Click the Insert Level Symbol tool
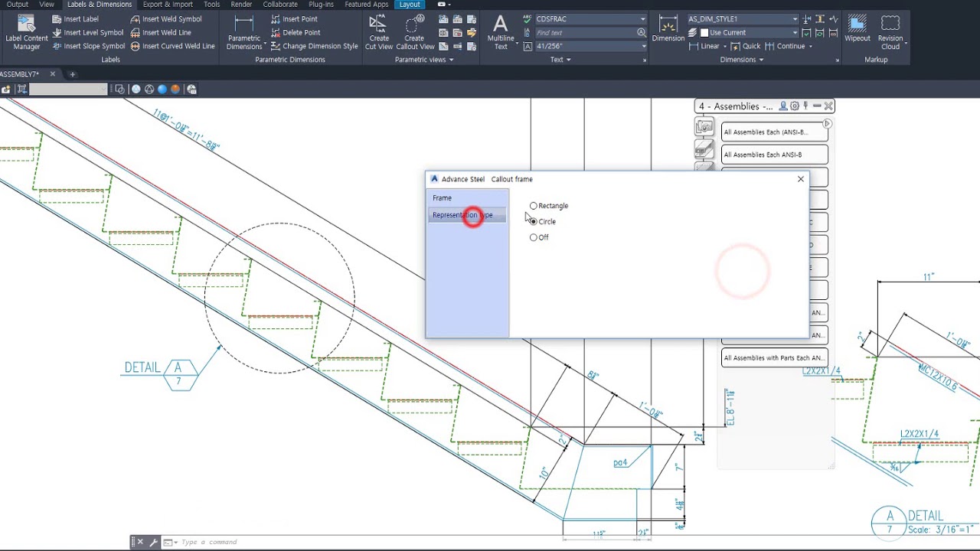 pyautogui.click(x=87, y=33)
